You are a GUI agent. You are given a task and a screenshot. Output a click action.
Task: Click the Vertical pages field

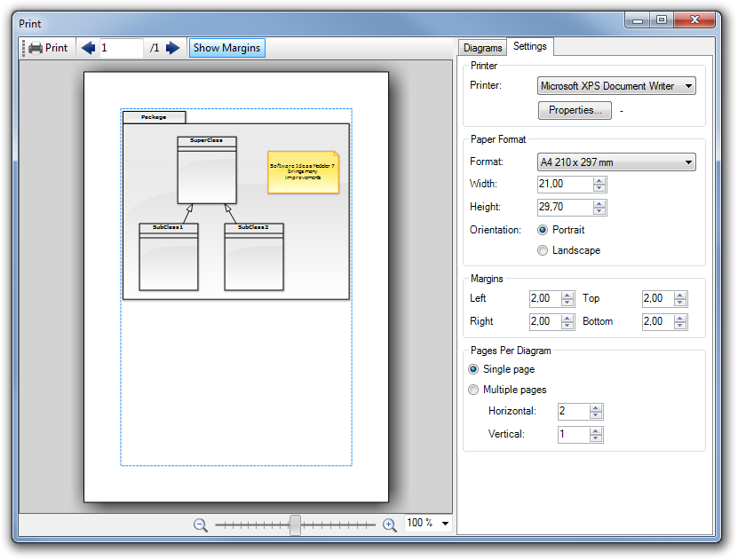click(x=574, y=435)
